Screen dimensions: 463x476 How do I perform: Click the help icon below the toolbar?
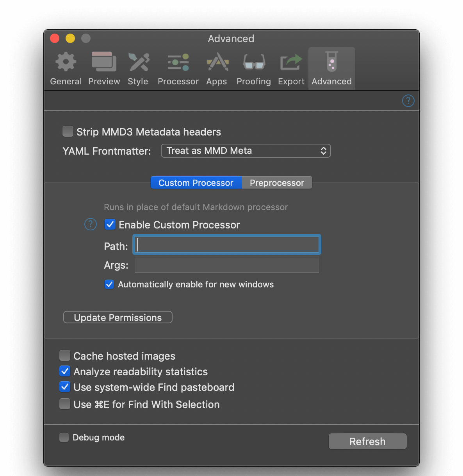[x=408, y=101]
